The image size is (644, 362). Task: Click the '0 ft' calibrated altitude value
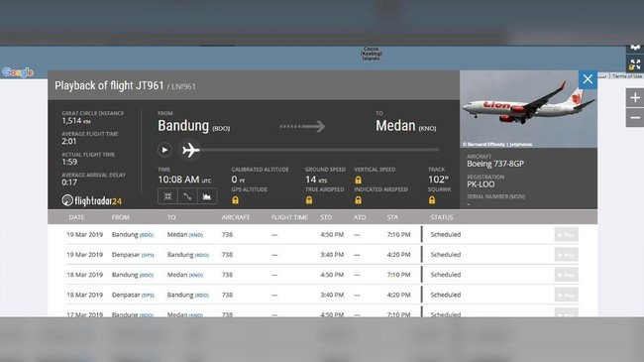click(238, 180)
